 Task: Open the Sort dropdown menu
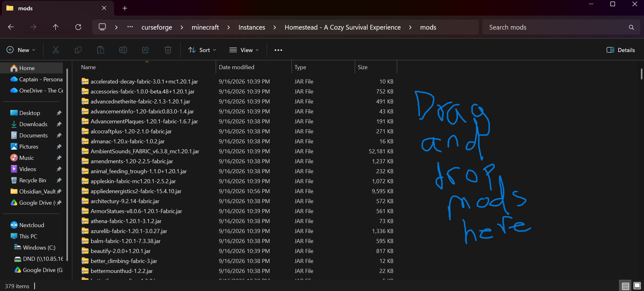(x=202, y=50)
